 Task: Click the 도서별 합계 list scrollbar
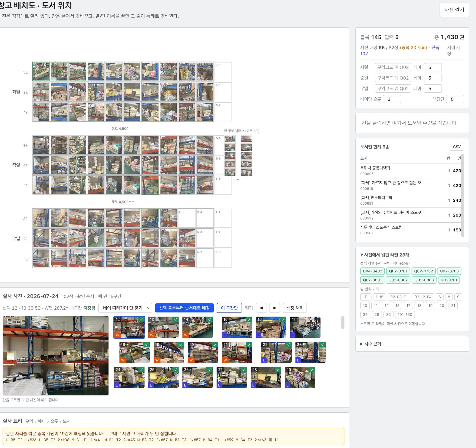coord(463,195)
